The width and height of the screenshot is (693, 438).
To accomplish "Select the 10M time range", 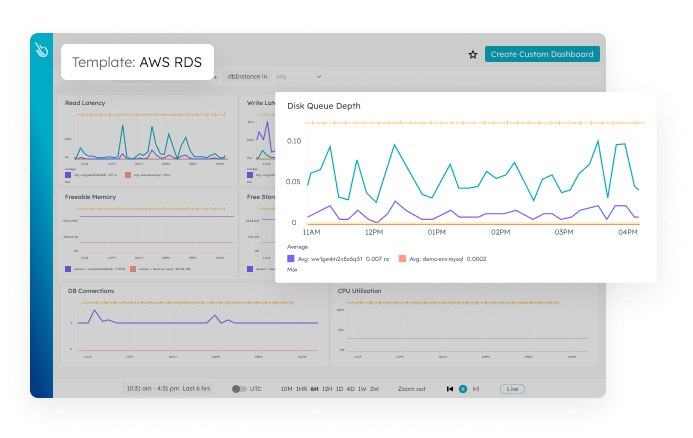I will point(286,389).
